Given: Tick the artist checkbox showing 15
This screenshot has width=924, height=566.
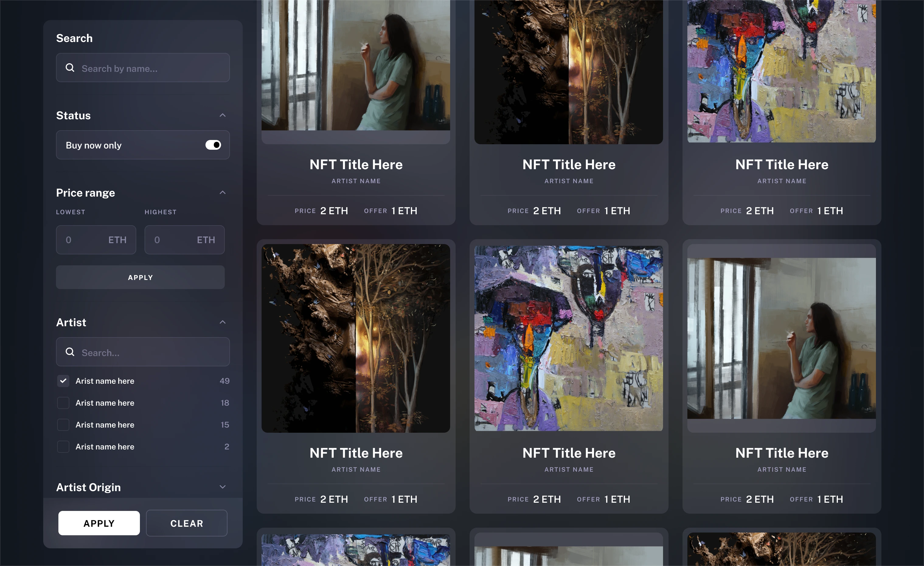Looking at the screenshot, I should [x=63, y=424].
